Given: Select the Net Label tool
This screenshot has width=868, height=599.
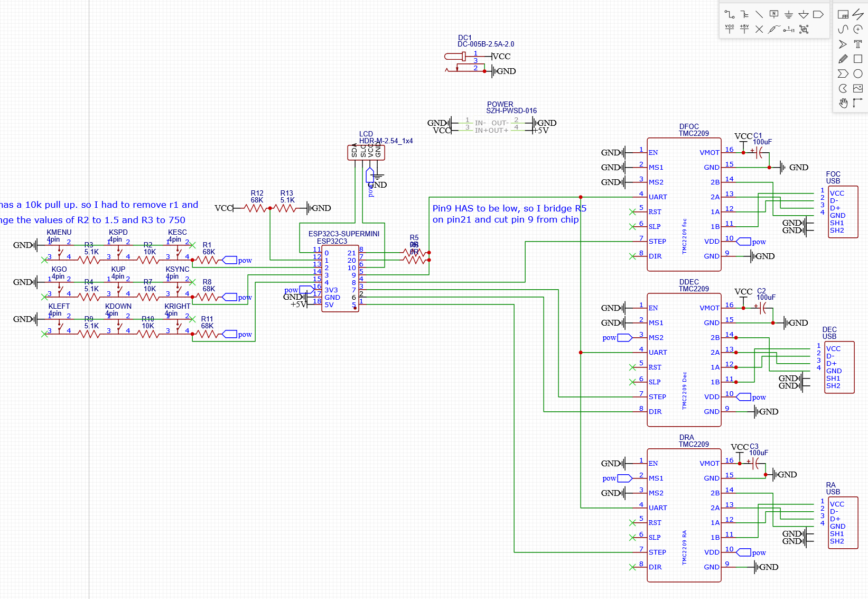Looking at the screenshot, I should [x=774, y=14].
